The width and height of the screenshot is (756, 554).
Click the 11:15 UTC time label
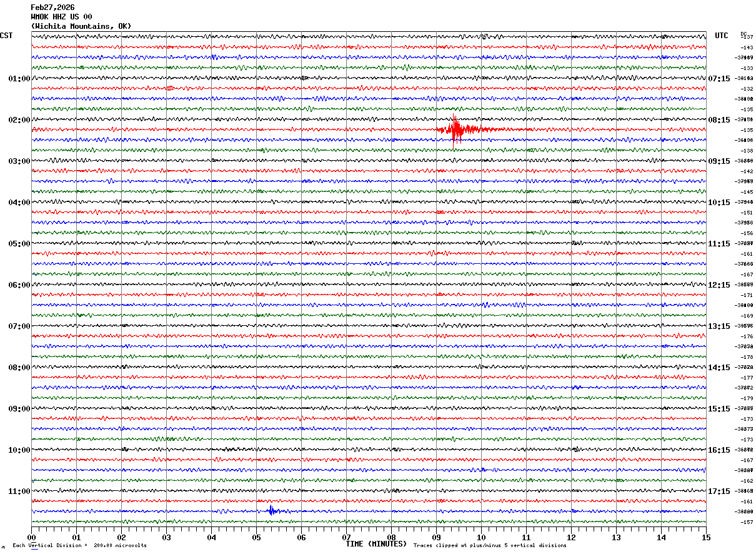(x=719, y=244)
